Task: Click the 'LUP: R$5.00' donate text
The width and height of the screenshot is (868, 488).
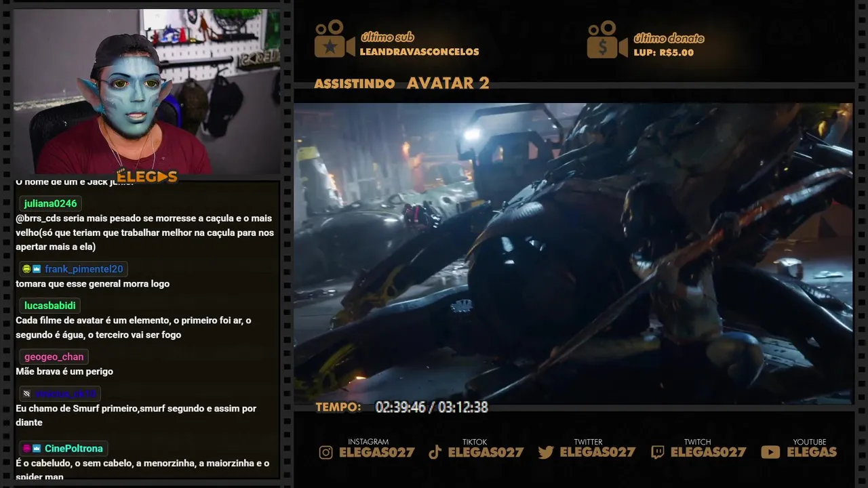Action: (664, 53)
